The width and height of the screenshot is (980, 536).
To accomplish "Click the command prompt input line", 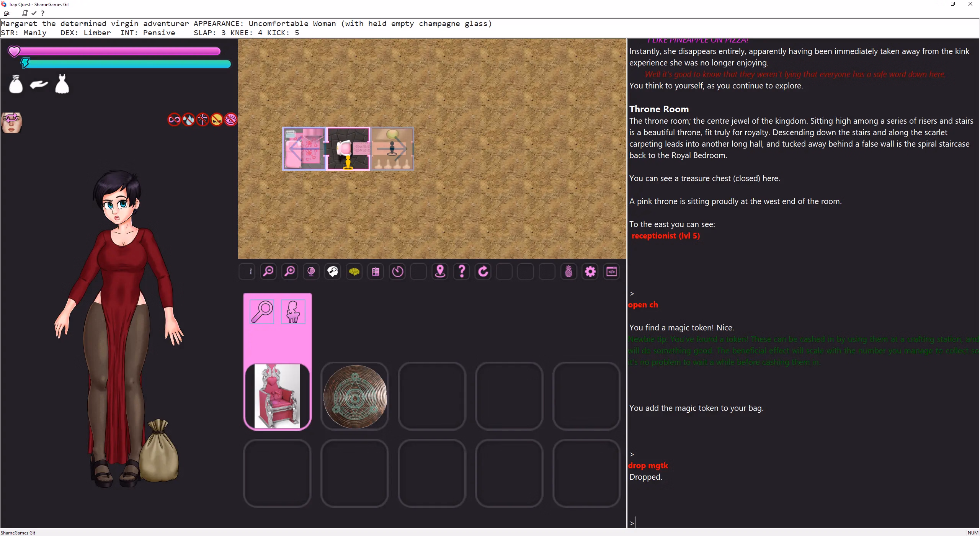I will [x=803, y=522].
